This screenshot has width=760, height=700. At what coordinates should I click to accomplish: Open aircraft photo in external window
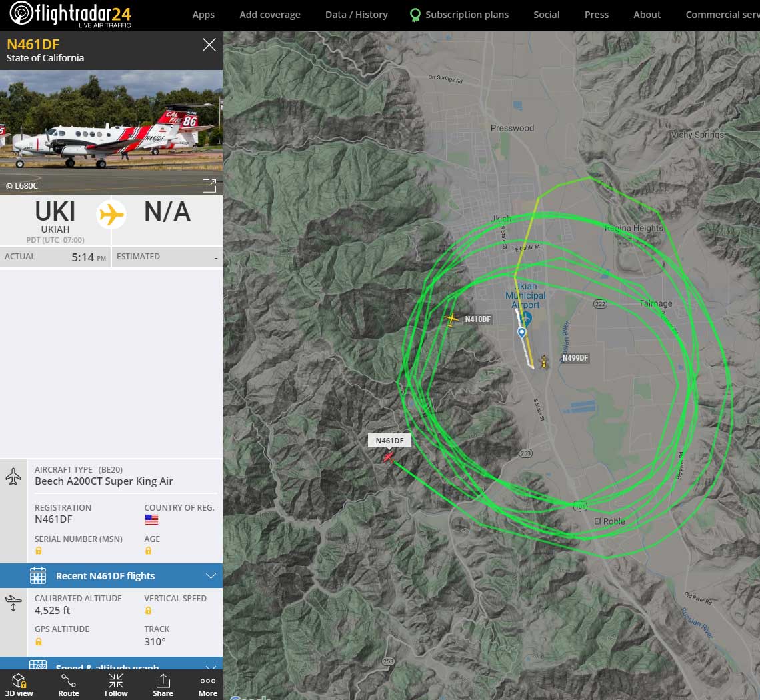pyautogui.click(x=209, y=185)
